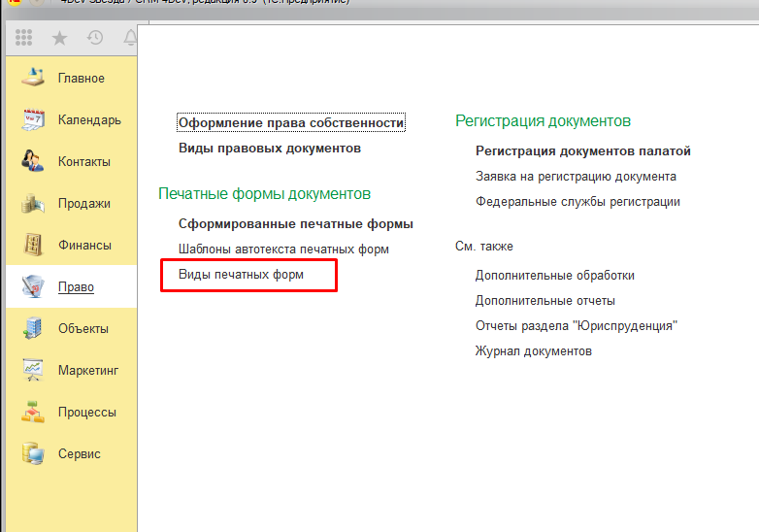Open History with the clock icon

click(x=95, y=38)
